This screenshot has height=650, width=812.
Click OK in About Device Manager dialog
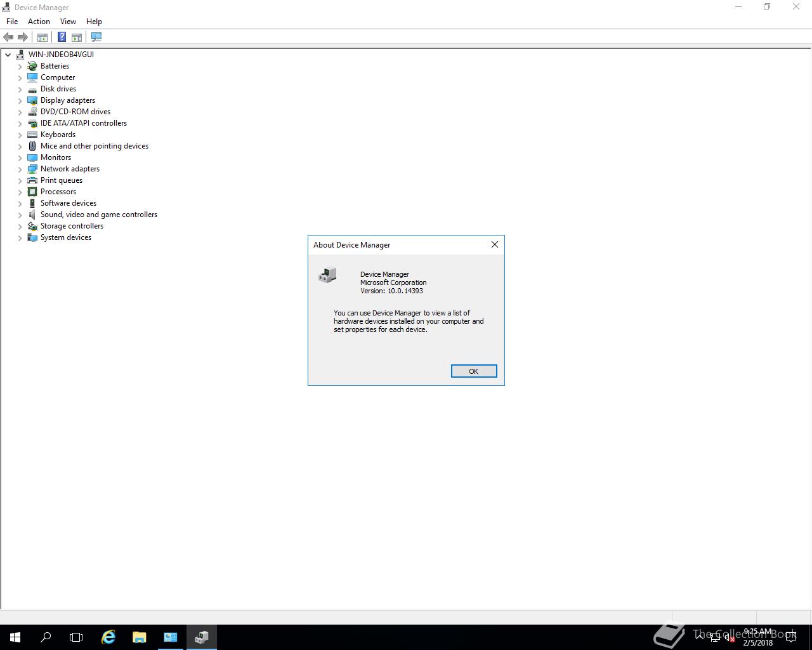[474, 371]
